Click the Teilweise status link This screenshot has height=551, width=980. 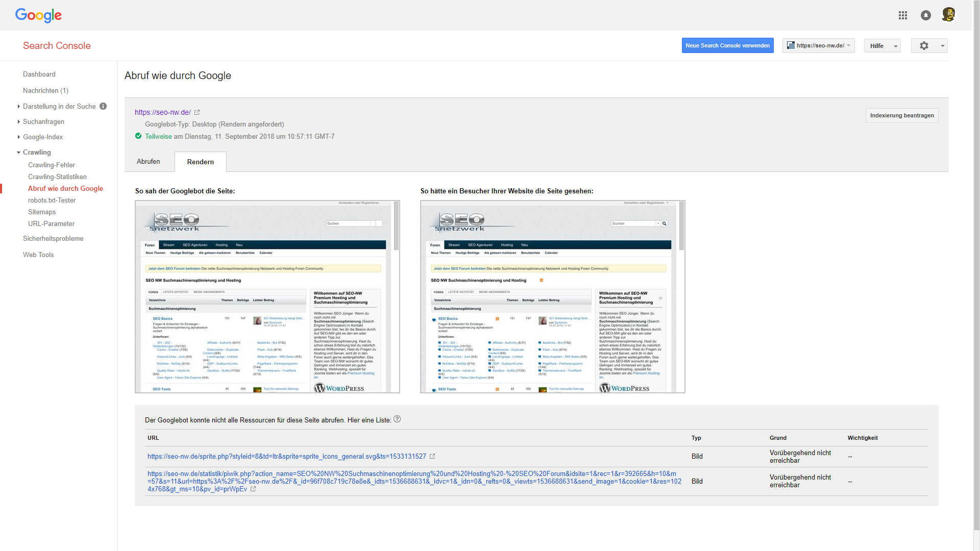click(x=158, y=136)
